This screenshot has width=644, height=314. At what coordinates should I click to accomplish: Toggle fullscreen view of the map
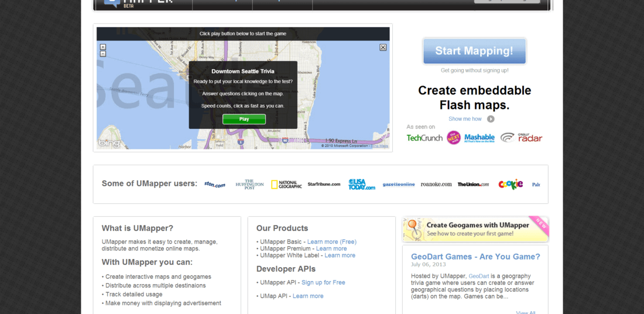[383, 47]
